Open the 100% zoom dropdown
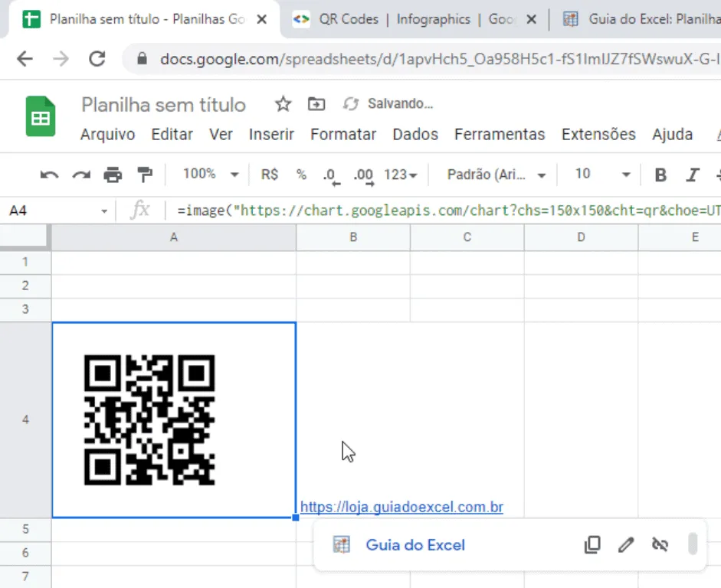 [211, 174]
